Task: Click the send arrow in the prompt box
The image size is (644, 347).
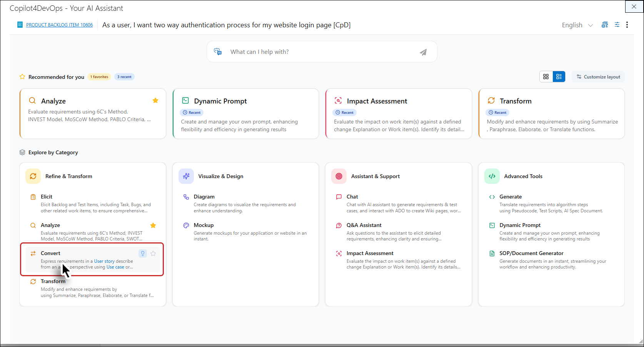Action: pyautogui.click(x=423, y=52)
